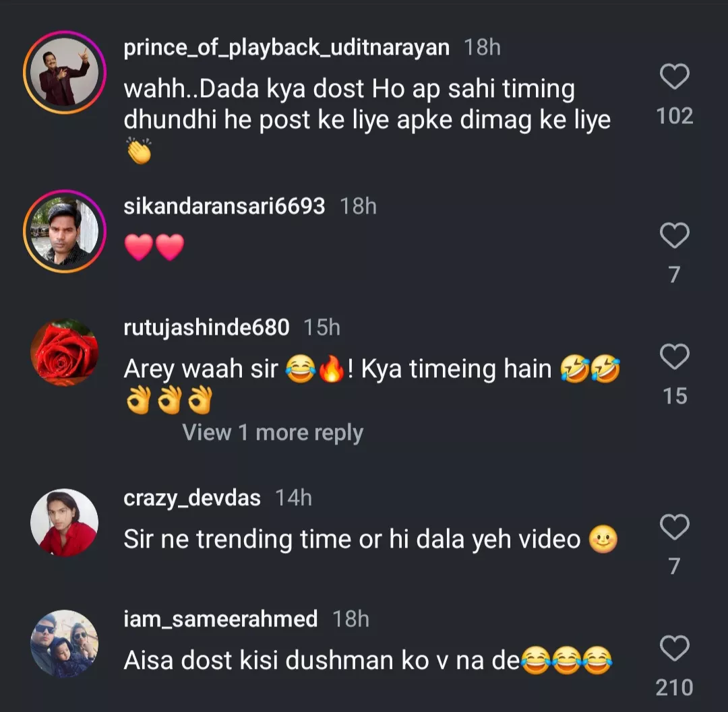Tap heart on crazy_devdas's comment

674,527
